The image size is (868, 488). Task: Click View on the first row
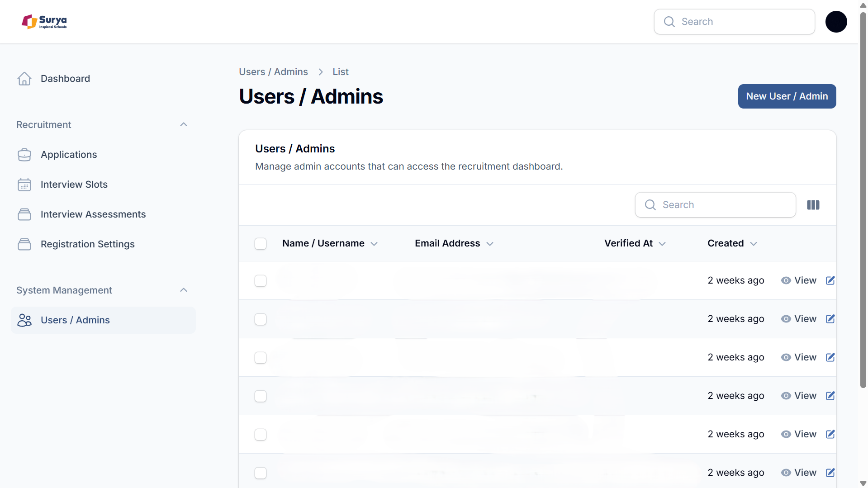click(799, 280)
